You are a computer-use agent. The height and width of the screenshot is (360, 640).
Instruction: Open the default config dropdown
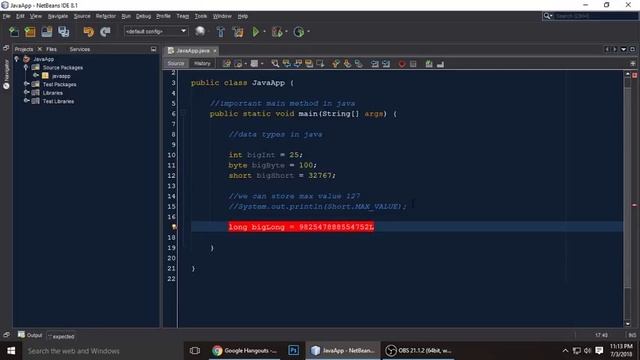tap(156, 31)
